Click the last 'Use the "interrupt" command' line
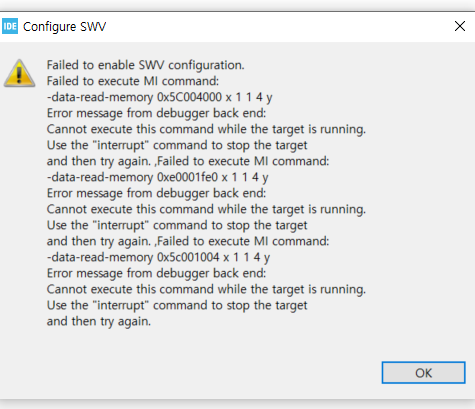 [x=177, y=305]
